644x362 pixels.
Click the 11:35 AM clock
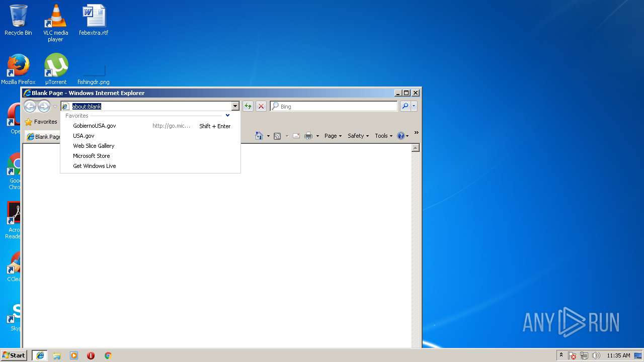(x=618, y=355)
